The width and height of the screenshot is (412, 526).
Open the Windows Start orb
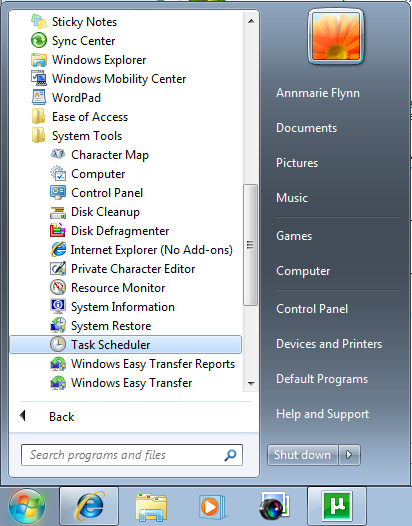pos(27,506)
